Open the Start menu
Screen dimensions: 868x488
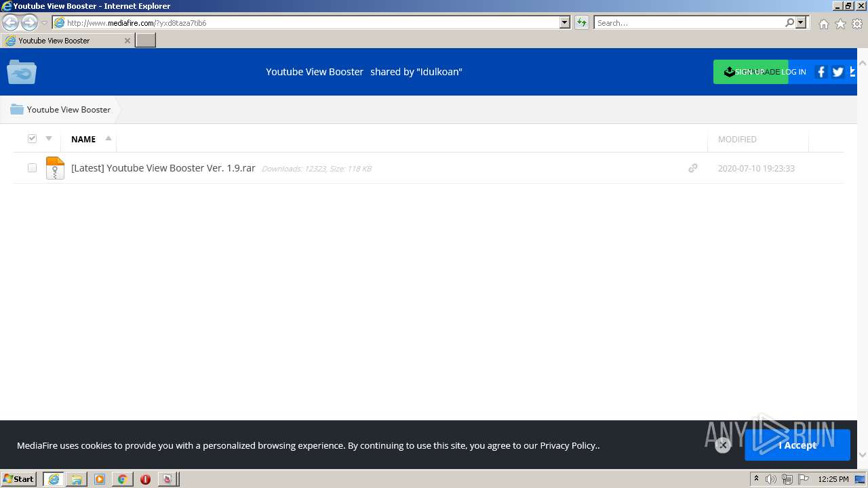[x=19, y=479]
